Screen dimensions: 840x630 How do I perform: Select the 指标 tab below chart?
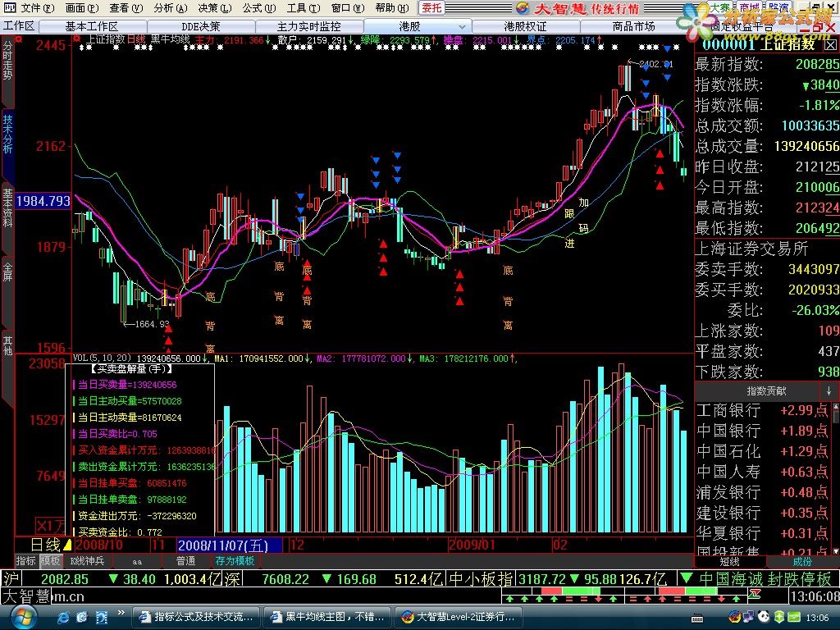[x=26, y=561]
